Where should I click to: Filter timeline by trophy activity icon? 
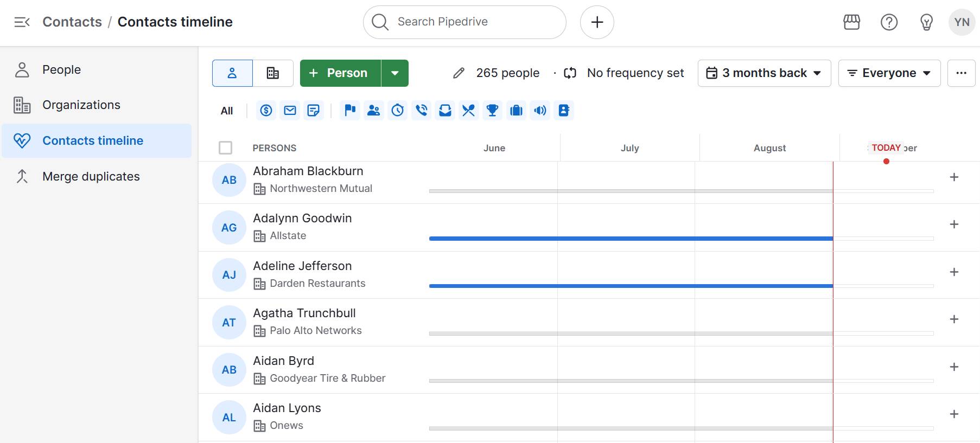492,111
